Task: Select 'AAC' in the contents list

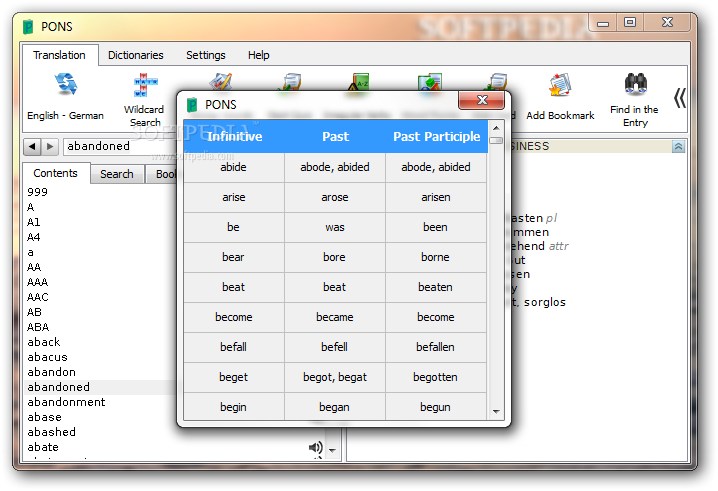Action: click(38, 297)
